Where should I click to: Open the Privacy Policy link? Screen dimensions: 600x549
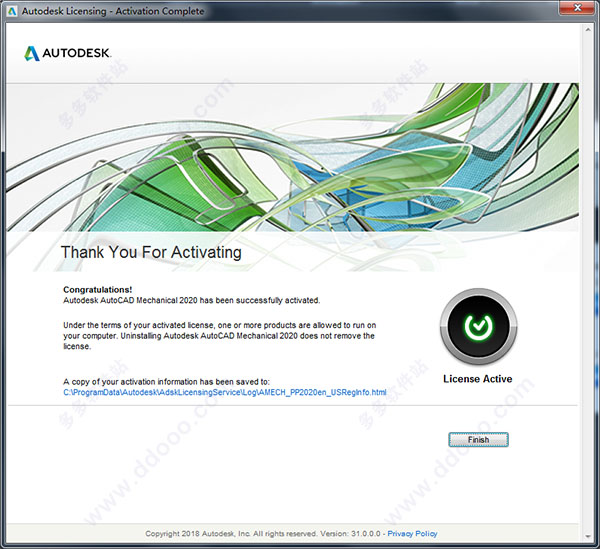tap(412, 533)
